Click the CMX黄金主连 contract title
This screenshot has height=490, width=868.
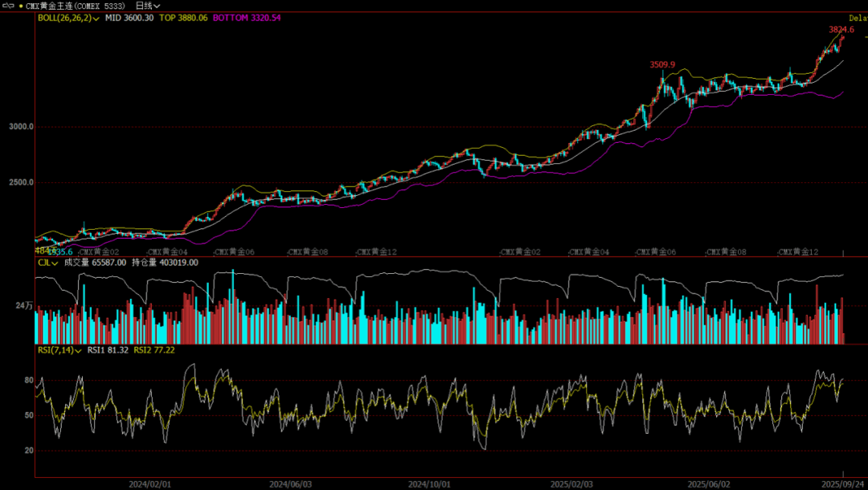pyautogui.click(x=76, y=6)
